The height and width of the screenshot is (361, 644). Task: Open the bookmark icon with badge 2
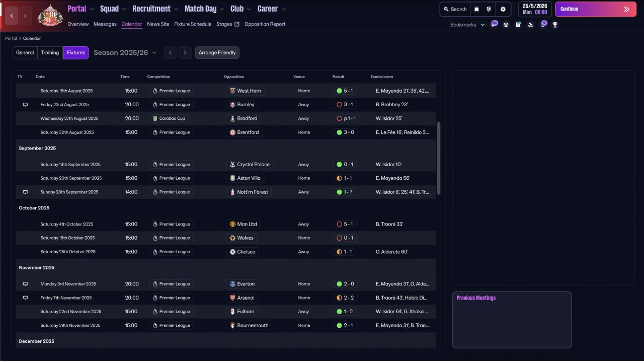click(543, 24)
